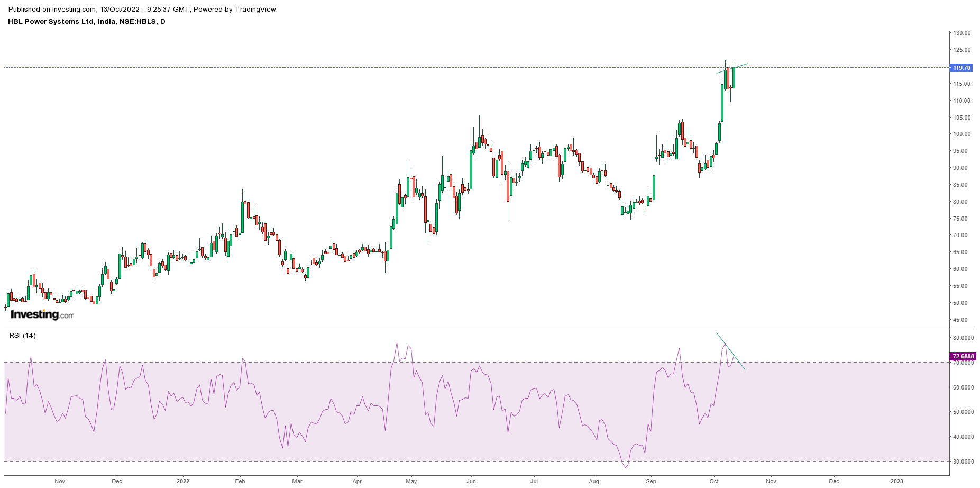This screenshot has width=980, height=488.
Task: Click the Feb label on the time axis
Action: (x=240, y=481)
